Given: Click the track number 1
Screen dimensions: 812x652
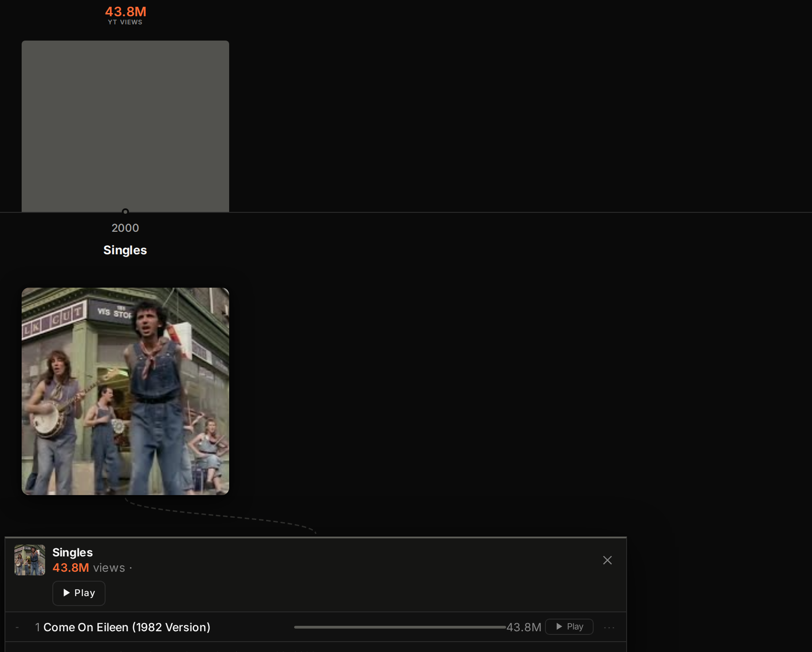Looking at the screenshot, I should [37, 627].
